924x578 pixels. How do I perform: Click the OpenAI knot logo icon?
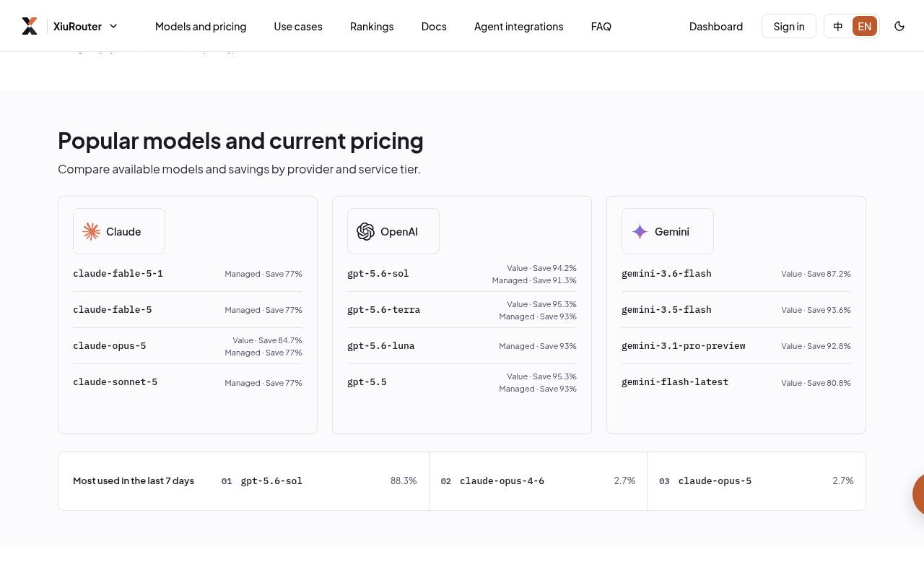click(x=366, y=231)
